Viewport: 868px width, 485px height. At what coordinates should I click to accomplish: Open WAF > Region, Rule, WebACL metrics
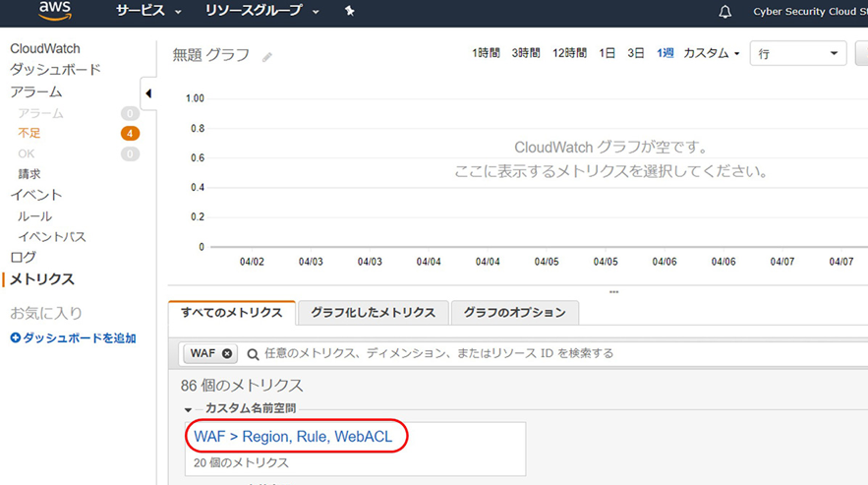tap(293, 437)
